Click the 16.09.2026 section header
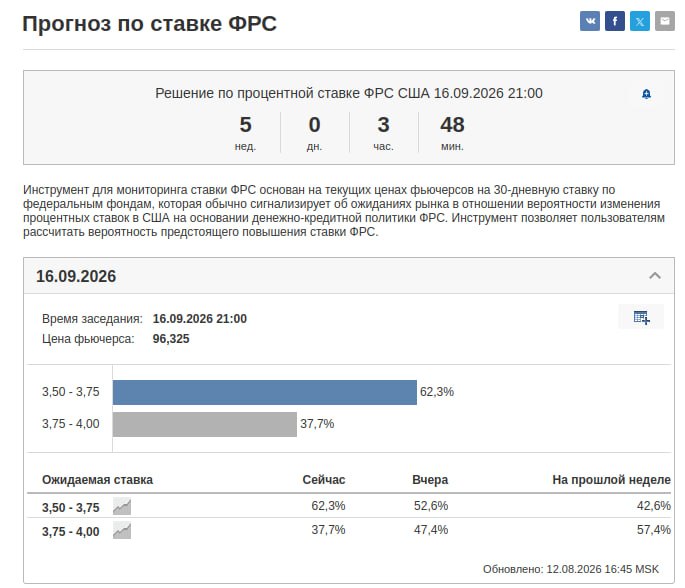Screen dimensions: 685x588 coord(349,276)
